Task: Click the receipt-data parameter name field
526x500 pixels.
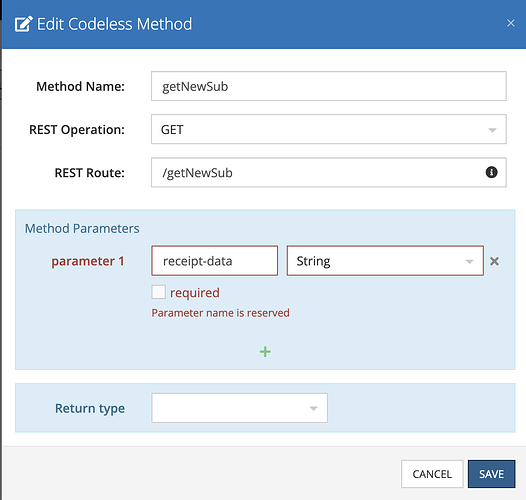Action: [215, 261]
